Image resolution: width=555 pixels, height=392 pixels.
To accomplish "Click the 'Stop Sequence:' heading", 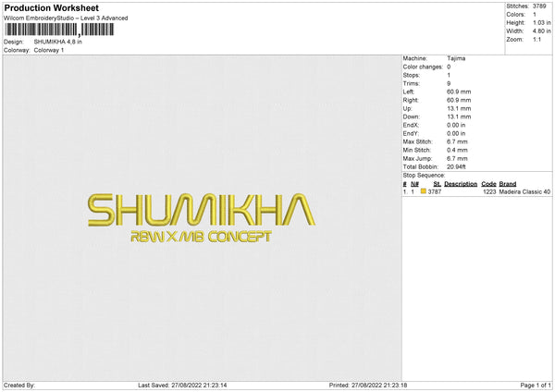I will pyautogui.click(x=424, y=175).
